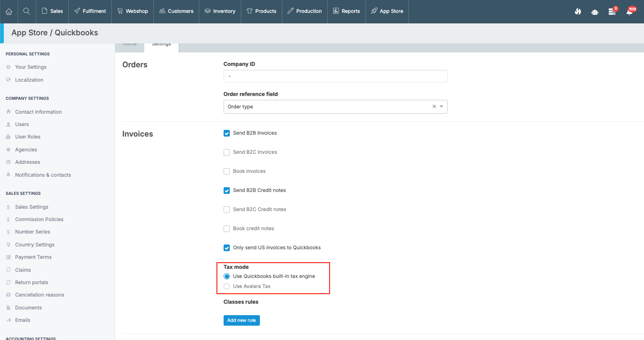
Task: Select the Use Avalara Tax radio option
Action: [x=227, y=287]
